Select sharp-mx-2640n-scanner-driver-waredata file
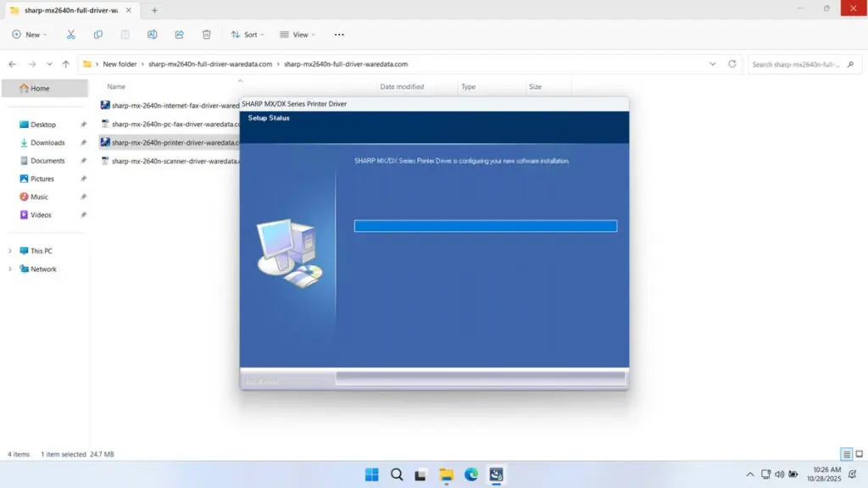The width and height of the screenshot is (868, 488). coord(170,160)
